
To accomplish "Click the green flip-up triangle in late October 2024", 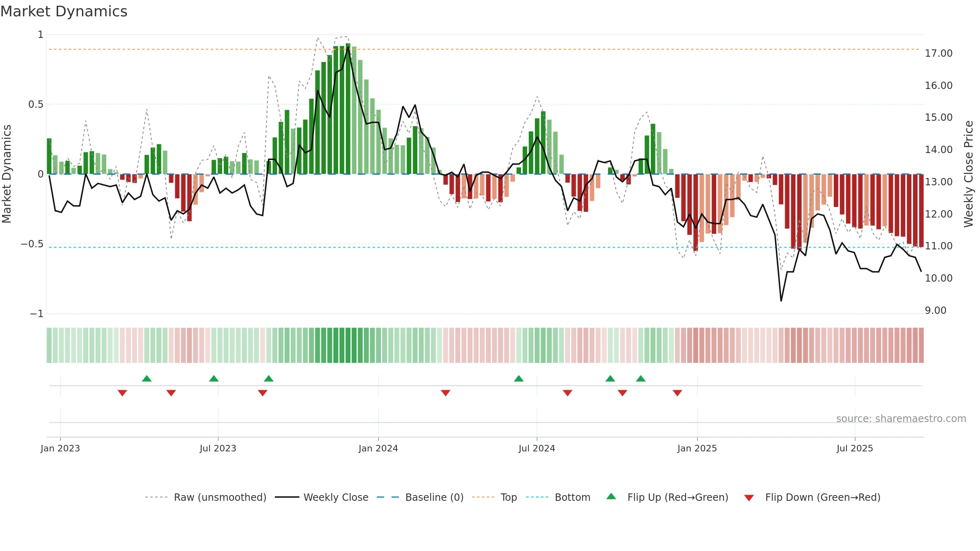I will pyautogui.click(x=641, y=378).
